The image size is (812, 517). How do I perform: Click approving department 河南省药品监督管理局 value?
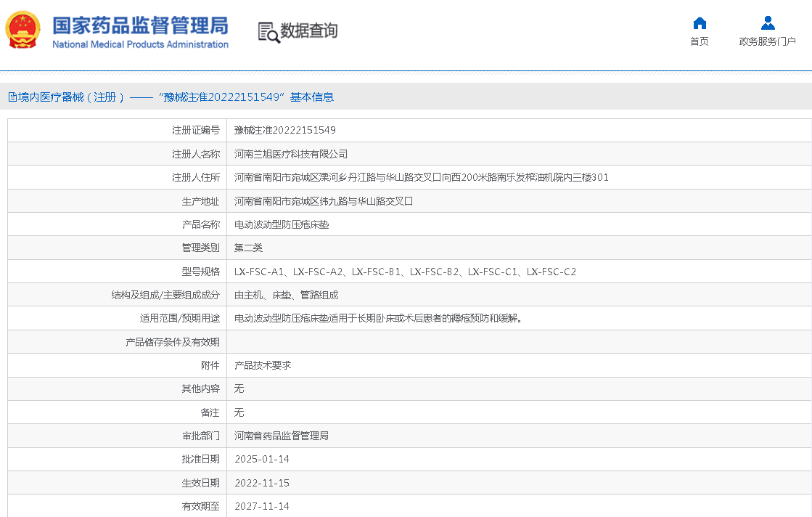point(281,436)
